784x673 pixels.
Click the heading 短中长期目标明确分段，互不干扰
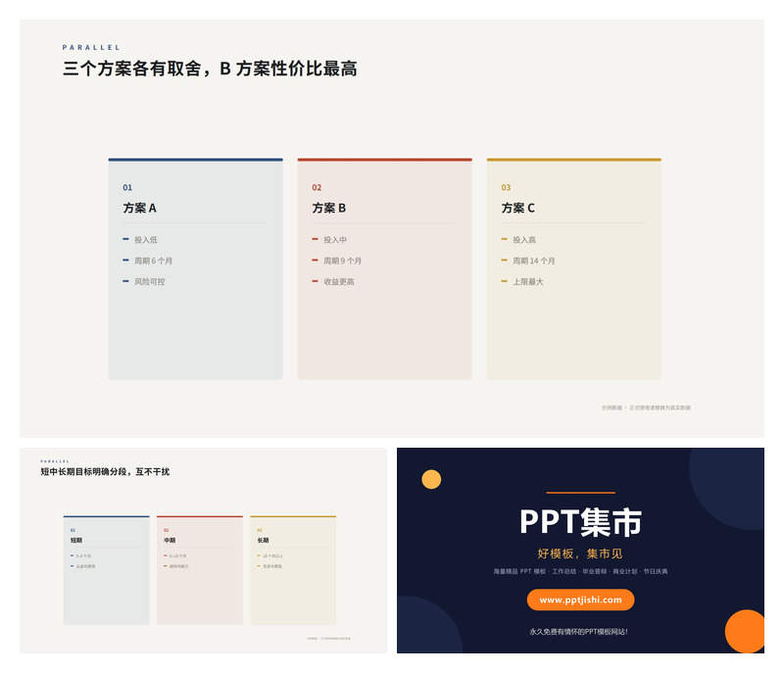(105, 471)
